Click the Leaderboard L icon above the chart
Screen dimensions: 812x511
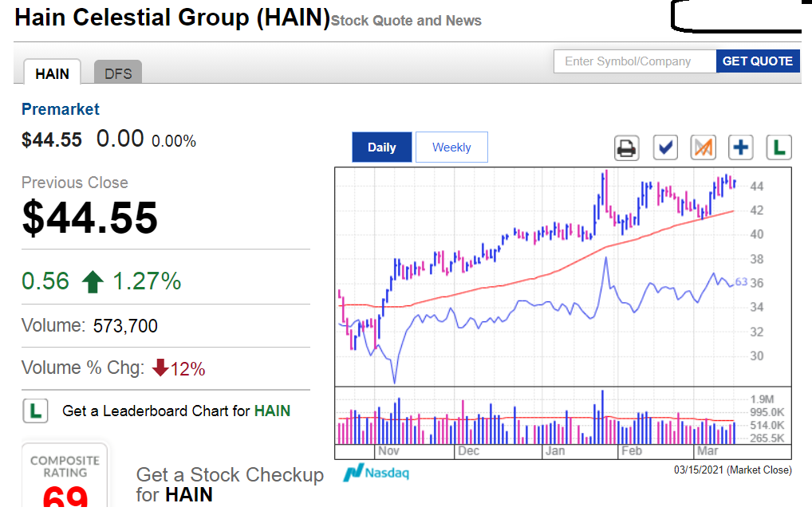[x=778, y=147]
